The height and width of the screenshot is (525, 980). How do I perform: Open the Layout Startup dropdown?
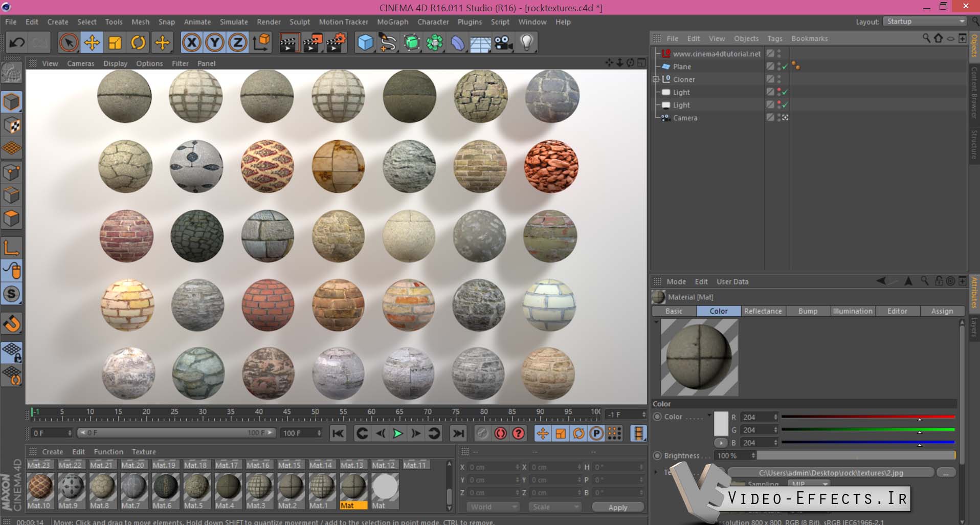[925, 21]
